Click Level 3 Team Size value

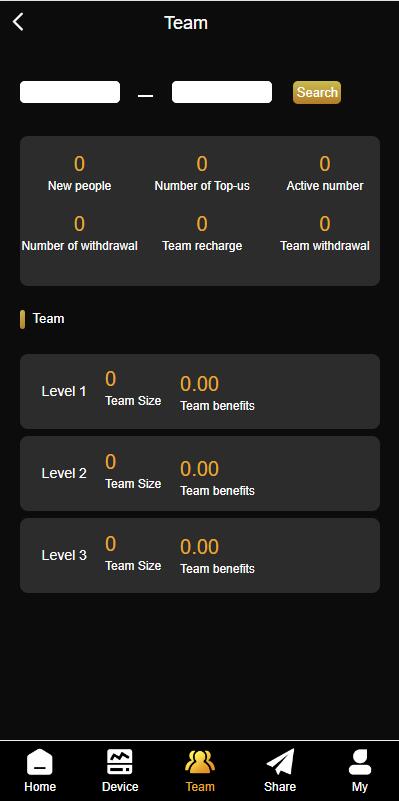click(110, 544)
